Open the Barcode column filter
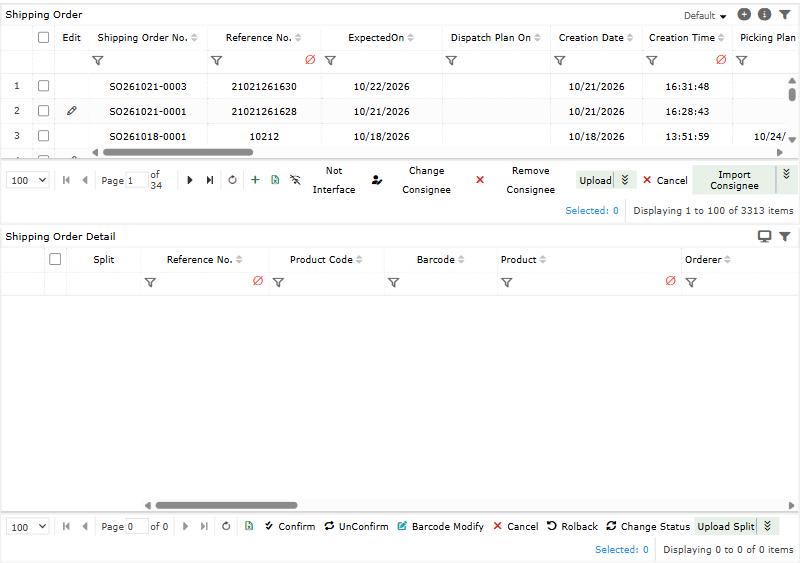This screenshot has height=563, width=800. 393,282
